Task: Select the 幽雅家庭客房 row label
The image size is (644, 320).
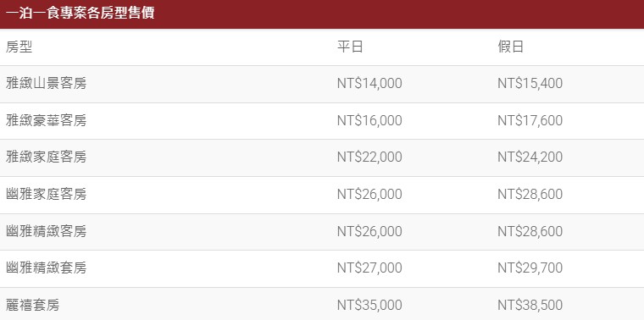Action: pos(46,194)
